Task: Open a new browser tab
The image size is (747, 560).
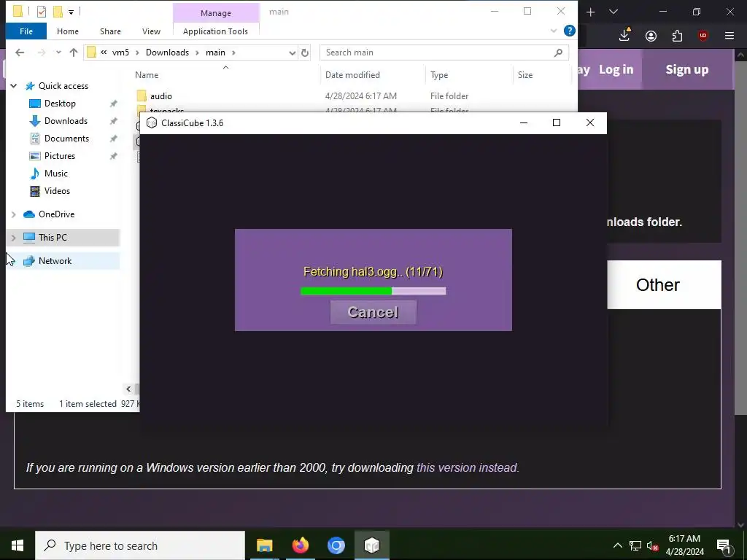Action: pyautogui.click(x=590, y=12)
